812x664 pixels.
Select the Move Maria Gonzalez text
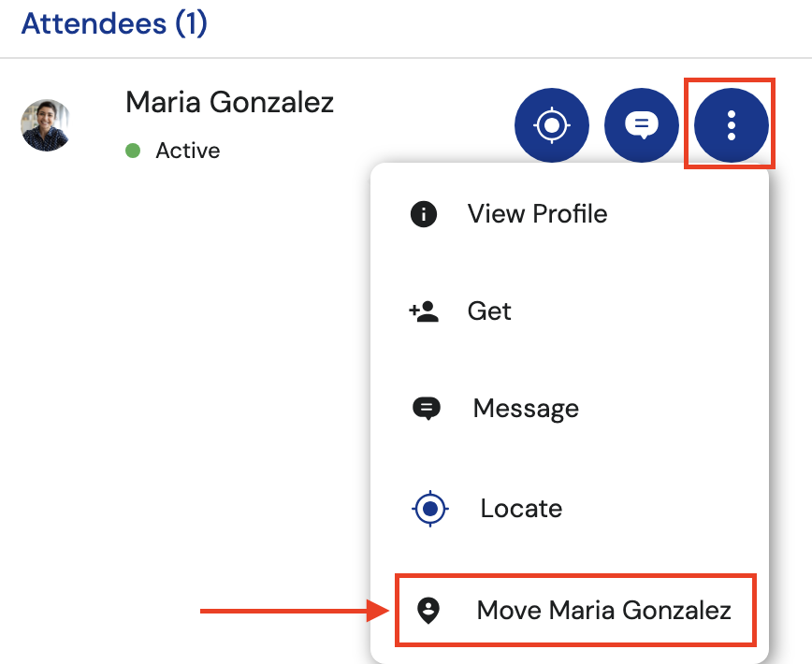tap(603, 612)
